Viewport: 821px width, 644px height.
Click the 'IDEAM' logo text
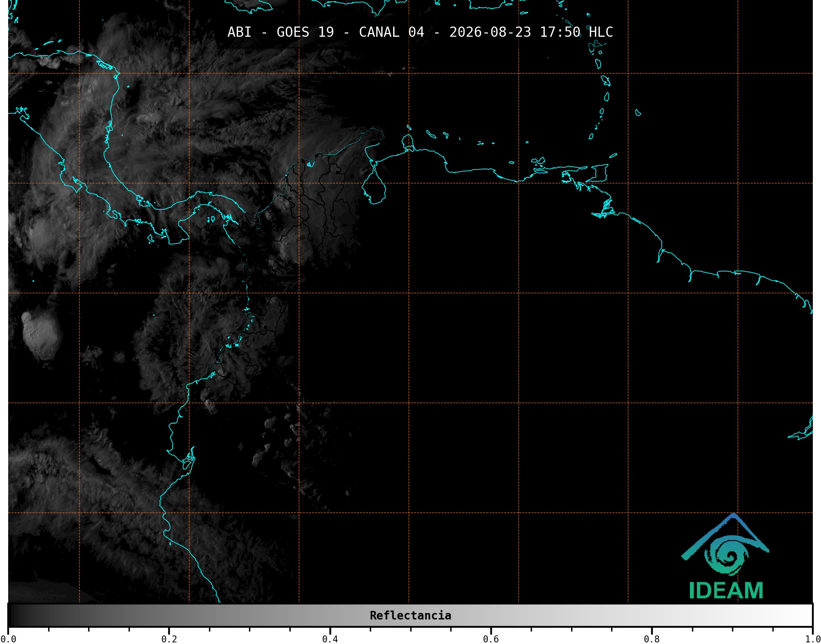click(726, 591)
